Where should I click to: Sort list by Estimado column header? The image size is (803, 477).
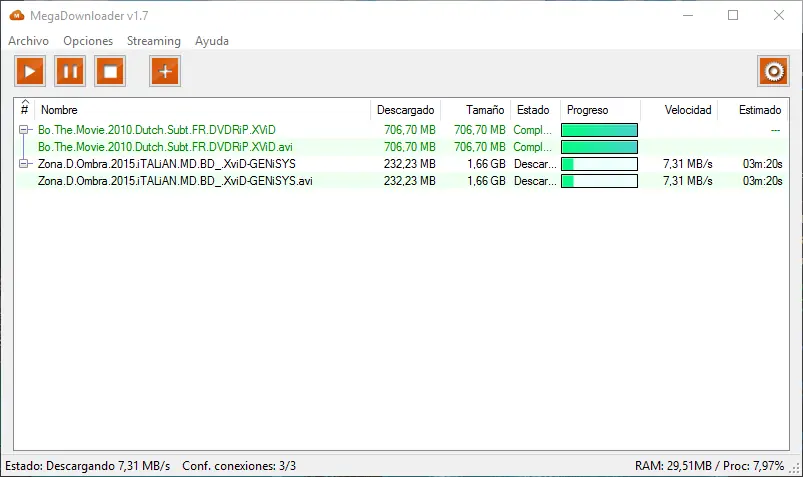[753, 110]
